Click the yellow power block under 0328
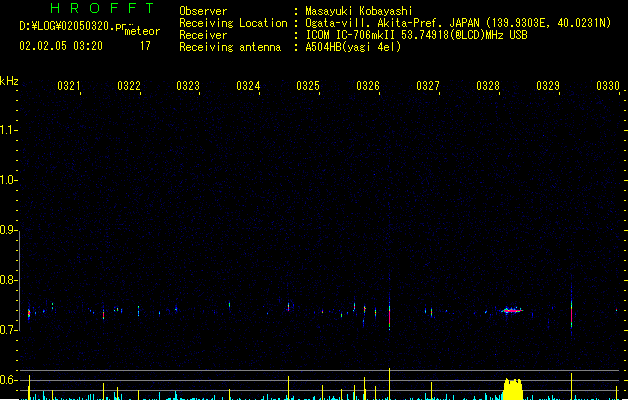Viewport: 629px width, 400px height. coord(513,389)
